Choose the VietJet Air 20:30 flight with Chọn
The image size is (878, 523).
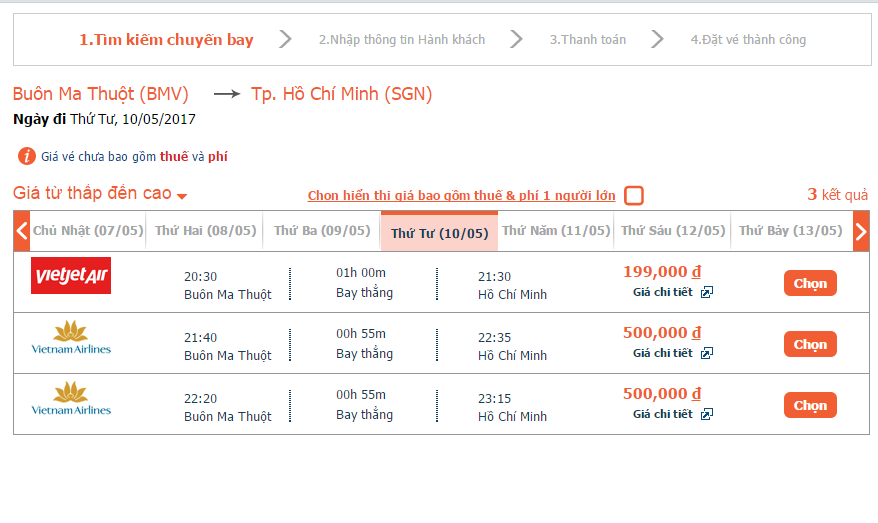pyautogui.click(x=810, y=283)
